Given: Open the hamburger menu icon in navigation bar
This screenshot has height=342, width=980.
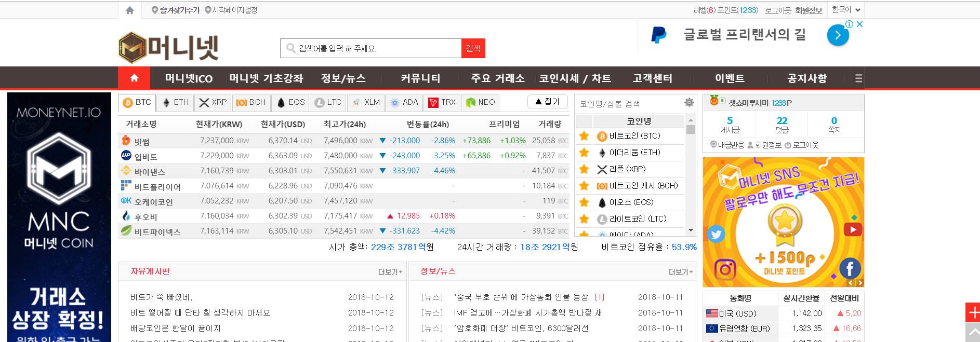Looking at the screenshot, I should pyautogui.click(x=858, y=78).
